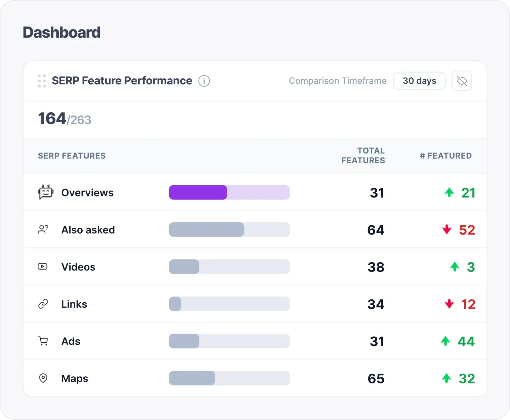Click the Ads shopping cart icon
This screenshot has height=420, width=510.
(43, 341)
